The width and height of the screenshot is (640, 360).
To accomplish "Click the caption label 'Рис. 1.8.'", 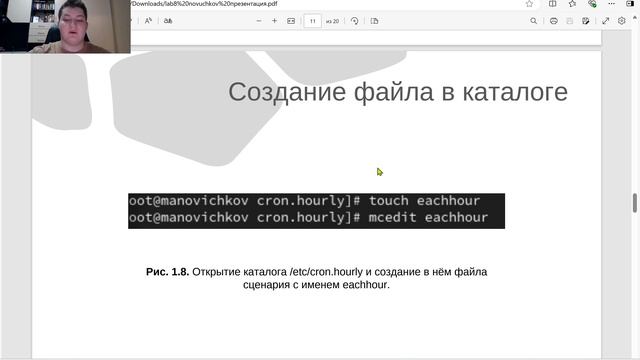I will 167,272.
